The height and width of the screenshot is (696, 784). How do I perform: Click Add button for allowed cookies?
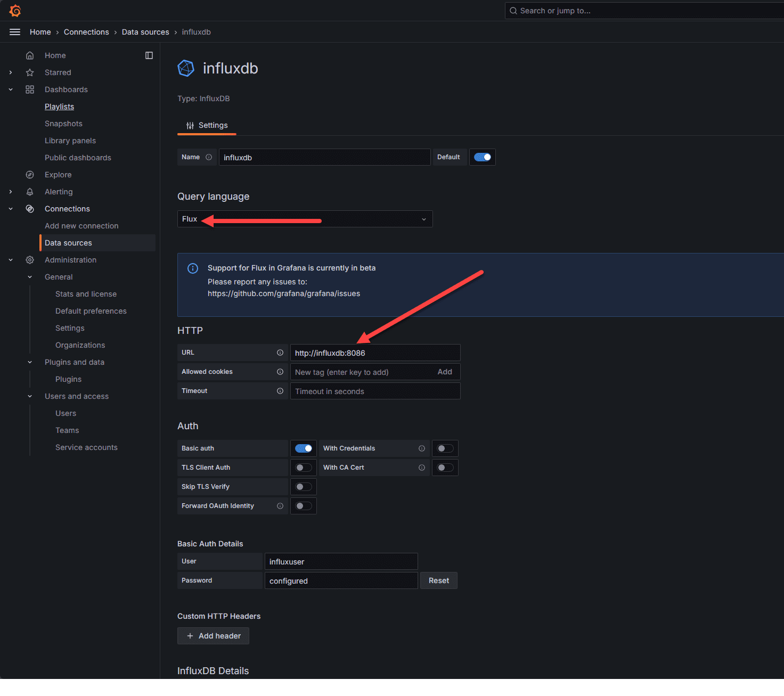(x=445, y=372)
